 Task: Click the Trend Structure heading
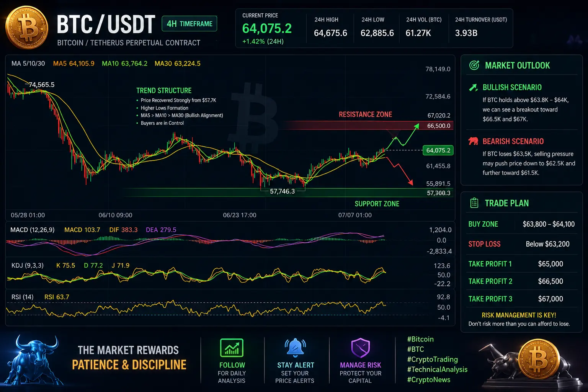[x=164, y=91]
